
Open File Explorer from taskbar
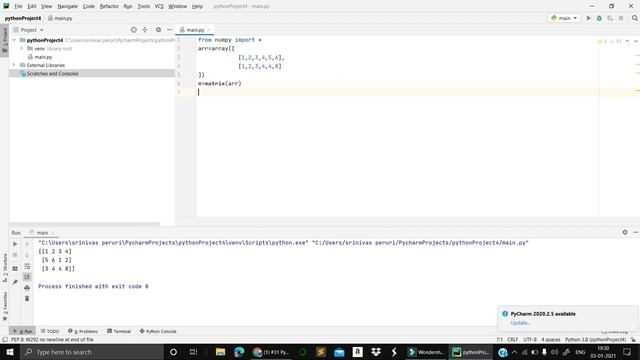coord(220,352)
